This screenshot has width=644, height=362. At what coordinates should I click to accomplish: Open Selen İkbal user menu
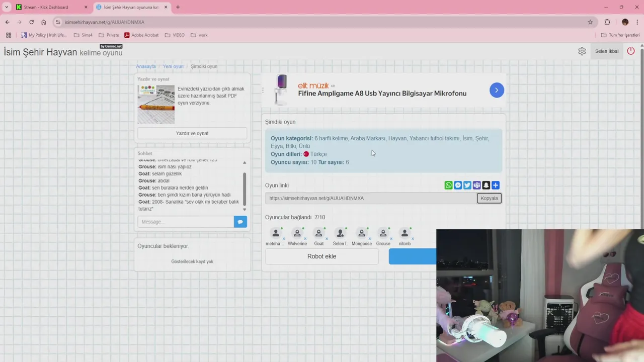(607, 51)
